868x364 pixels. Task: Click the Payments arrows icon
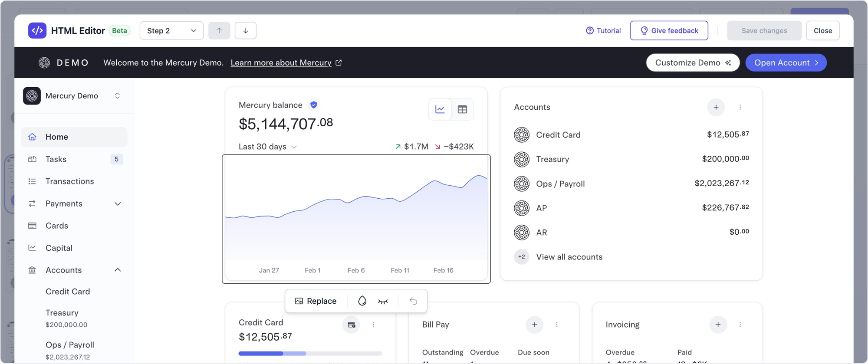pos(32,203)
